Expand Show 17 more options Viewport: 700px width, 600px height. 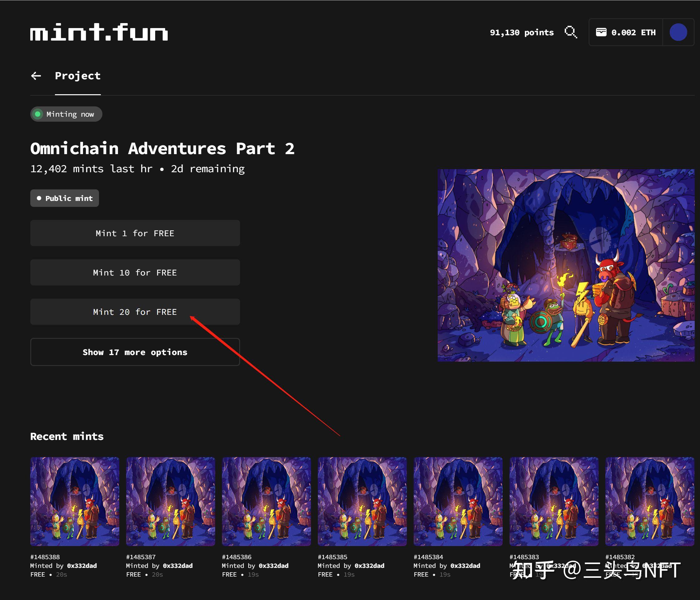click(x=135, y=352)
